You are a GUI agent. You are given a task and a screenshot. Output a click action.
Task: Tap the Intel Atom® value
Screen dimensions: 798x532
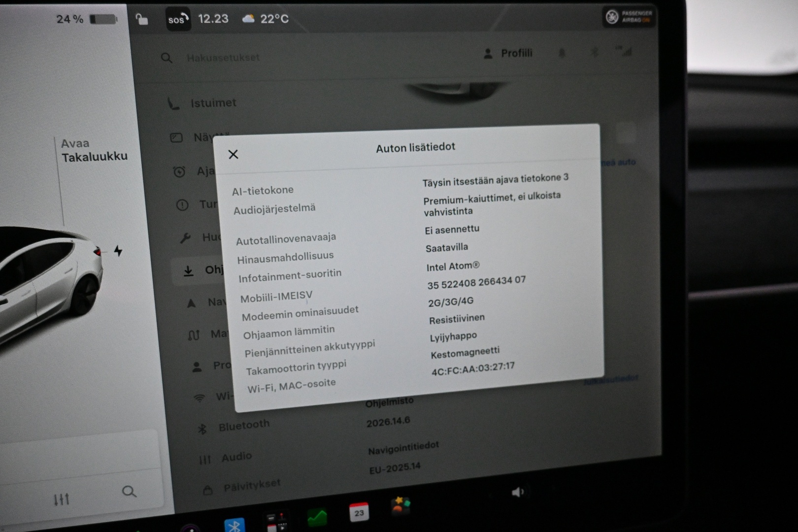coord(453,266)
